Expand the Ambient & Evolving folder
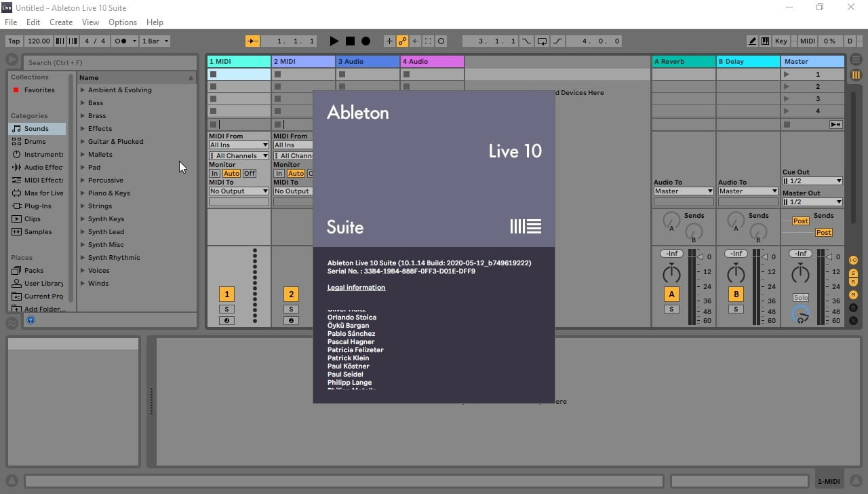868x494 pixels. pyautogui.click(x=83, y=90)
